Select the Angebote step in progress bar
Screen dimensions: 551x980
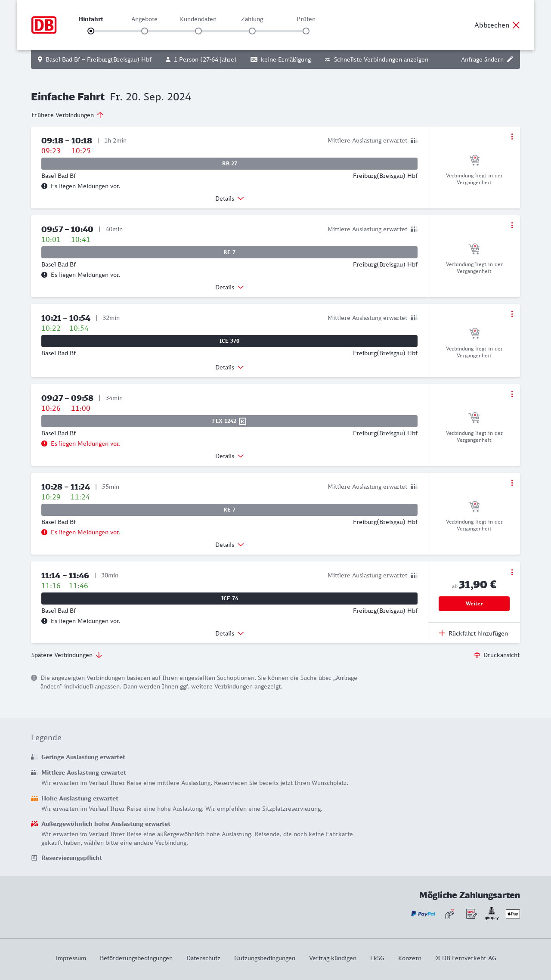click(145, 31)
